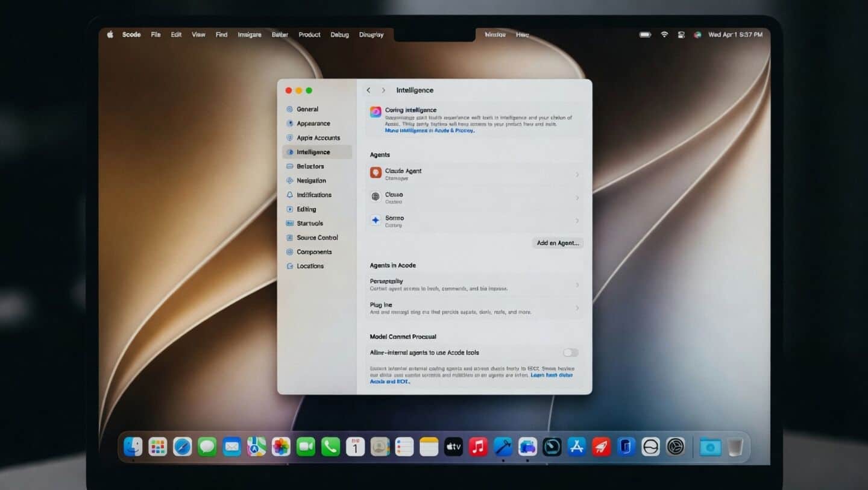The height and width of the screenshot is (490, 868).
Task: Open Contacts from the Dock
Action: pyautogui.click(x=379, y=447)
